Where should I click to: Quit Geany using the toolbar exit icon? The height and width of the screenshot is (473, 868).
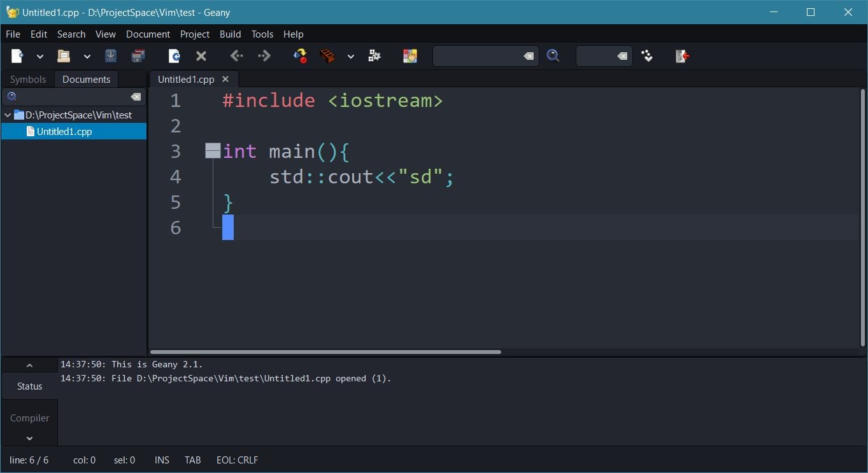(x=682, y=56)
